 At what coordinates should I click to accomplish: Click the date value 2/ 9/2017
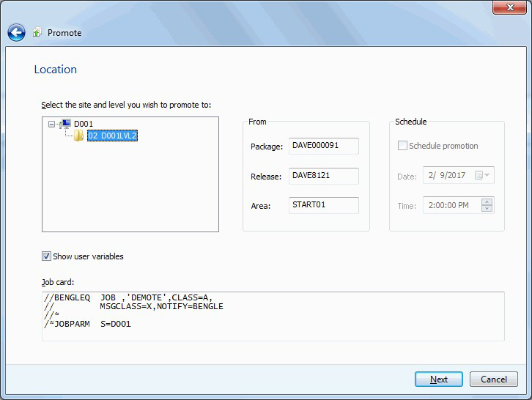pyautogui.click(x=447, y=175)
